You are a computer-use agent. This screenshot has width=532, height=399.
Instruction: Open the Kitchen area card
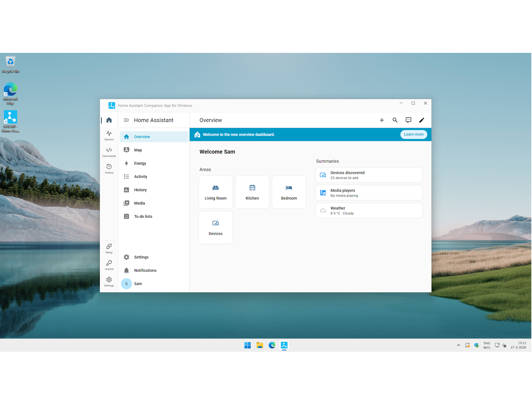tap(252, 192)
